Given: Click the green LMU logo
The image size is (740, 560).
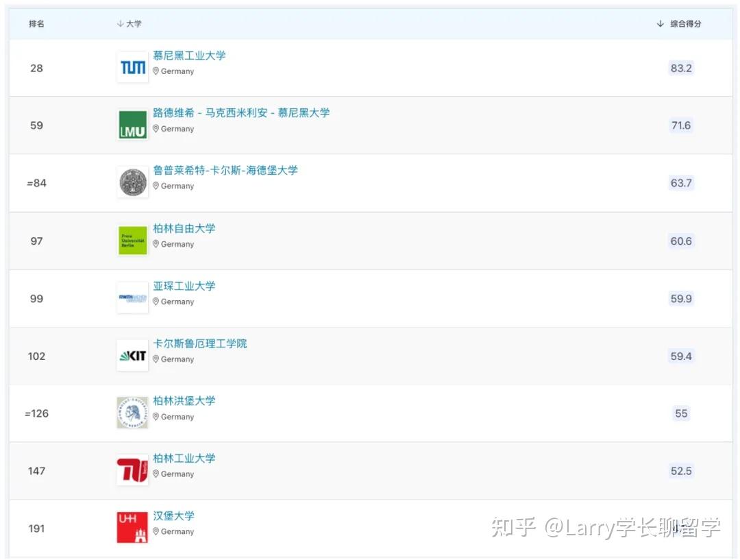Looking at the screenshot, I should (x=133, y=125).
